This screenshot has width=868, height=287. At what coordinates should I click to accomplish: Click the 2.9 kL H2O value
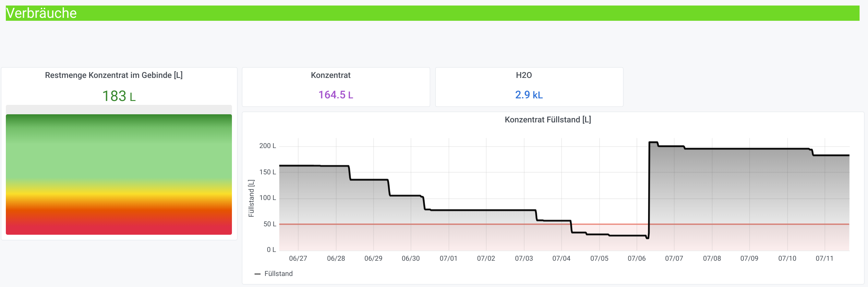529,95
